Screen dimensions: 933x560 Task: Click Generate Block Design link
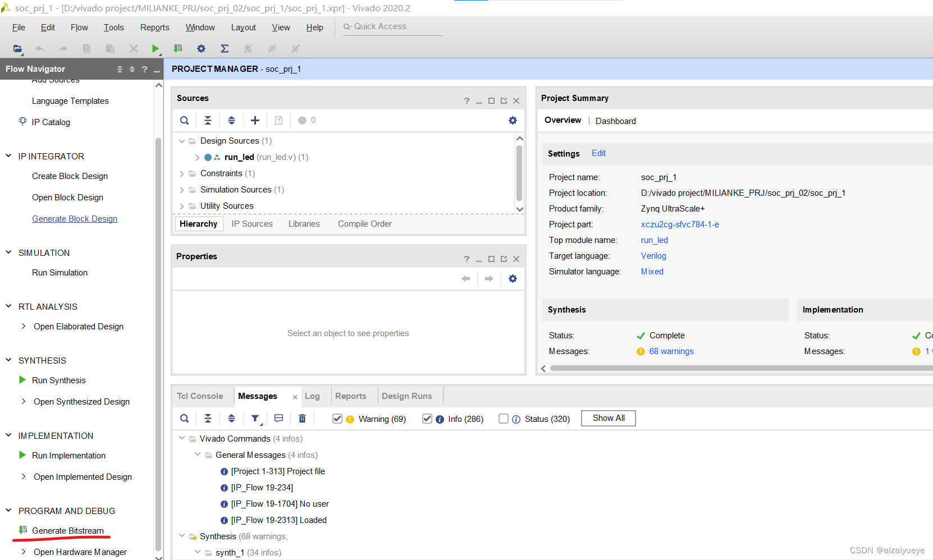(x=75, y=219)
